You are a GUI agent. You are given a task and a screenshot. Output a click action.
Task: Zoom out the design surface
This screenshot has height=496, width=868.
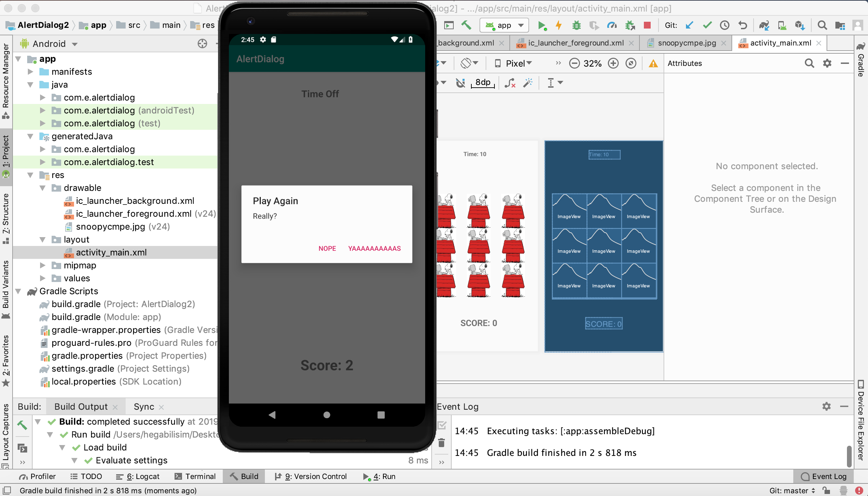click(x=574, y=64)
